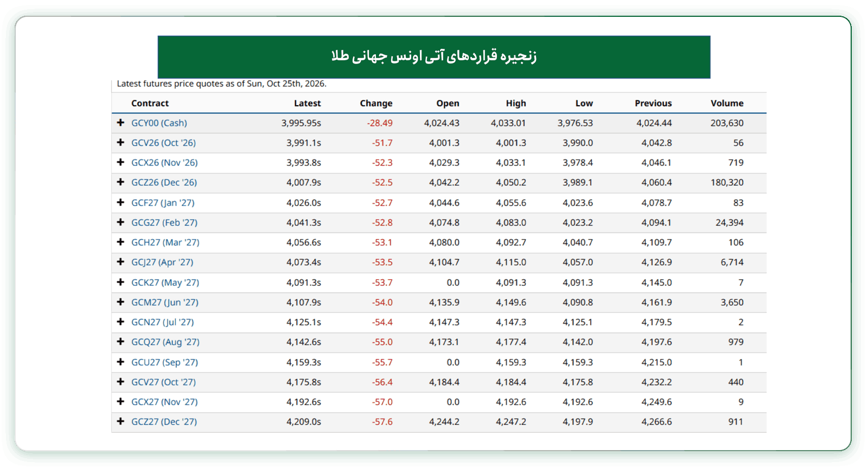Expand the GCK27 (May '27) row

(x=120, y=282)
